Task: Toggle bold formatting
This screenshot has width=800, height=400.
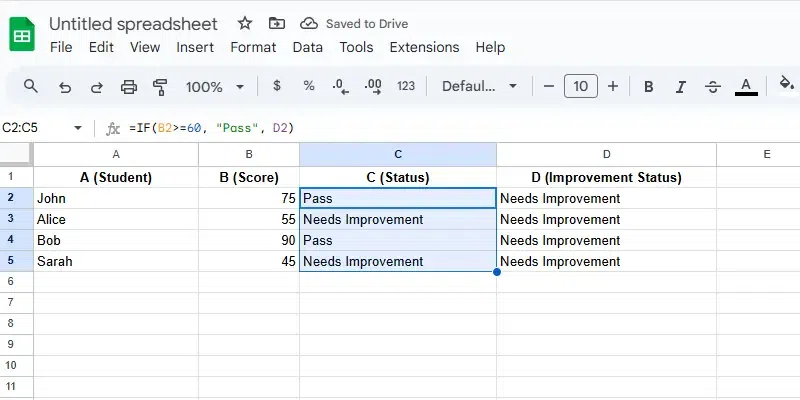Action: [x=649, y=87]
